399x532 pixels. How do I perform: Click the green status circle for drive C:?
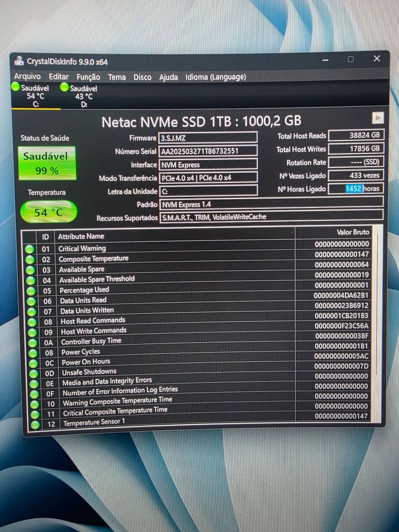click(16, 87)
